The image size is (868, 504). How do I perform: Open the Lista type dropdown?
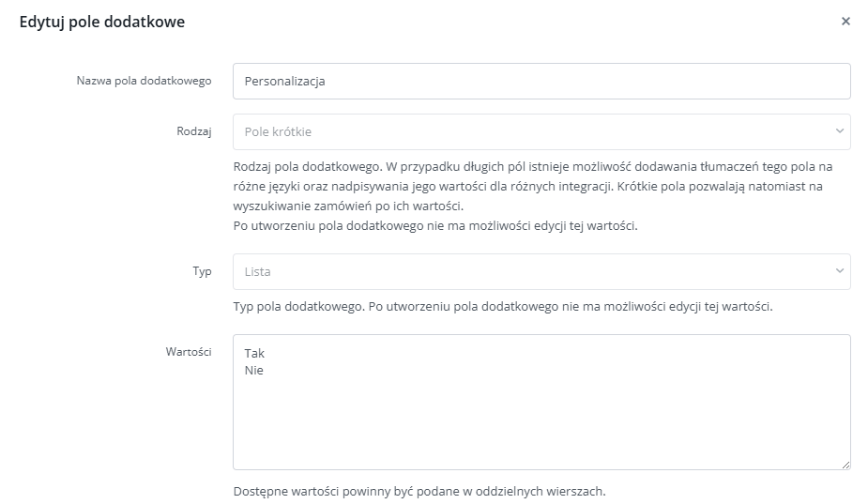[541, 271]
